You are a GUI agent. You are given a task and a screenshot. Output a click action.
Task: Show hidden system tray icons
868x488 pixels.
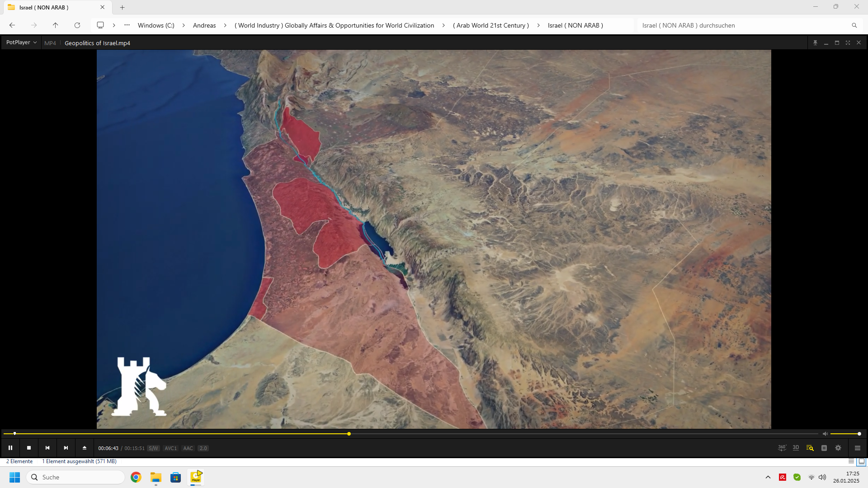(768, 477)
